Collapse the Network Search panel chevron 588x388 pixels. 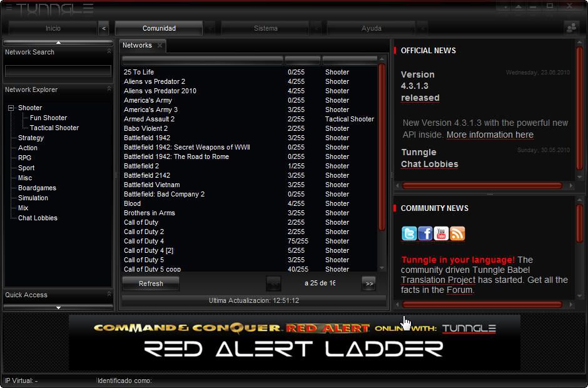(x=109, y=51)
